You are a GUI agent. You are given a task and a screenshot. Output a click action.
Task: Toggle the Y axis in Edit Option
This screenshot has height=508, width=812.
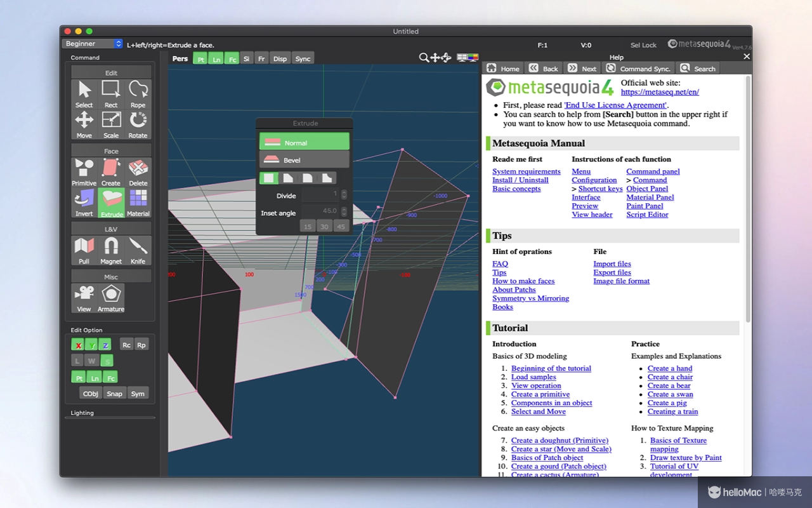coord(91,345)
